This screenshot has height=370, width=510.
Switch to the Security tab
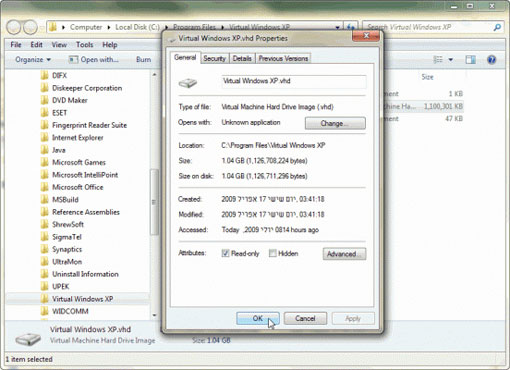[215, 58]
